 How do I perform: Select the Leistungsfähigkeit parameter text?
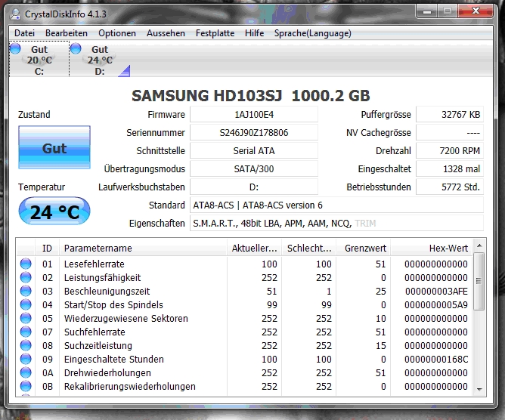point(102,277)
